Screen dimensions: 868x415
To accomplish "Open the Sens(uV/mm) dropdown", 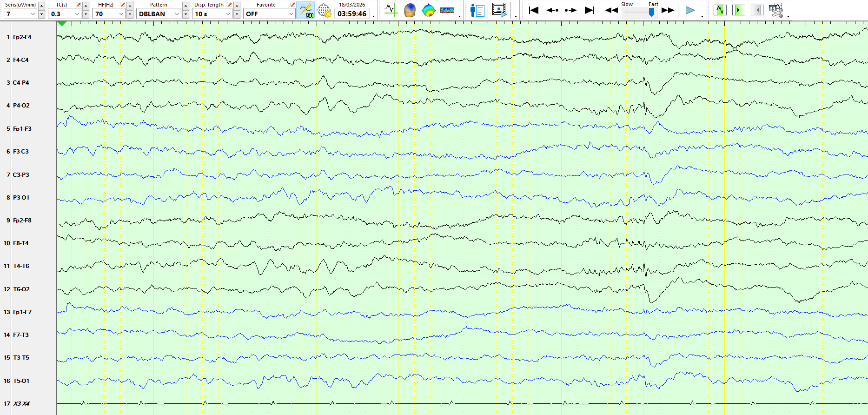I will 20,14.
